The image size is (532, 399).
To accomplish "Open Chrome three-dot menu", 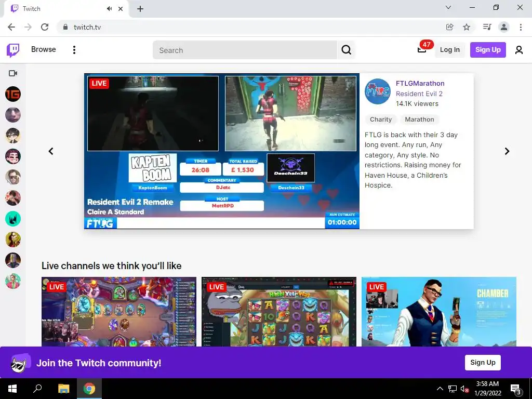I will pos(521,27).
